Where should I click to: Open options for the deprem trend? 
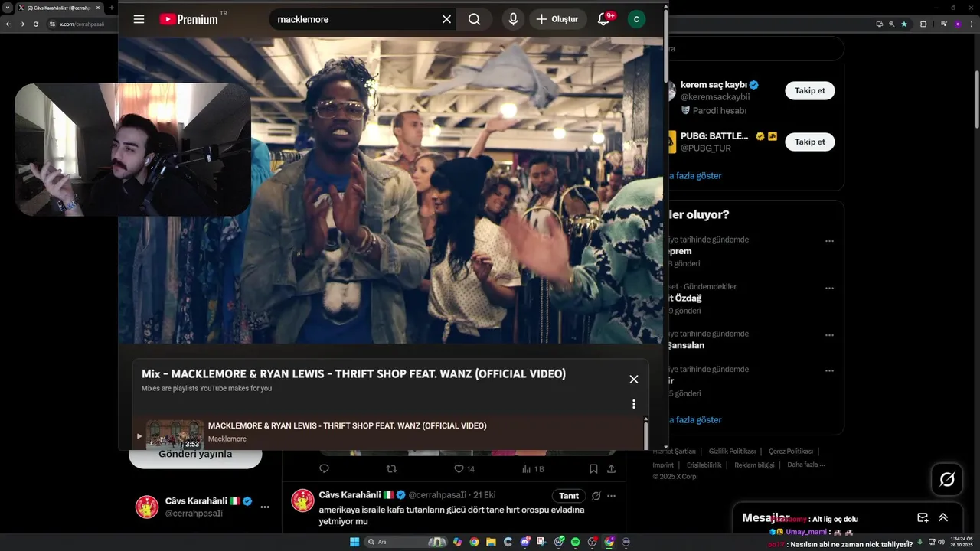point(829,241)
